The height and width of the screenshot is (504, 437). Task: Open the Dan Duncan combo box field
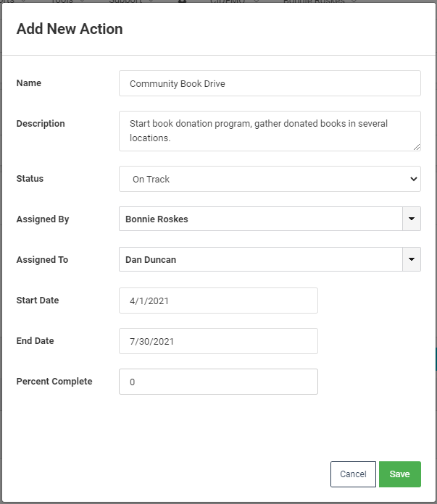(260, 259)
